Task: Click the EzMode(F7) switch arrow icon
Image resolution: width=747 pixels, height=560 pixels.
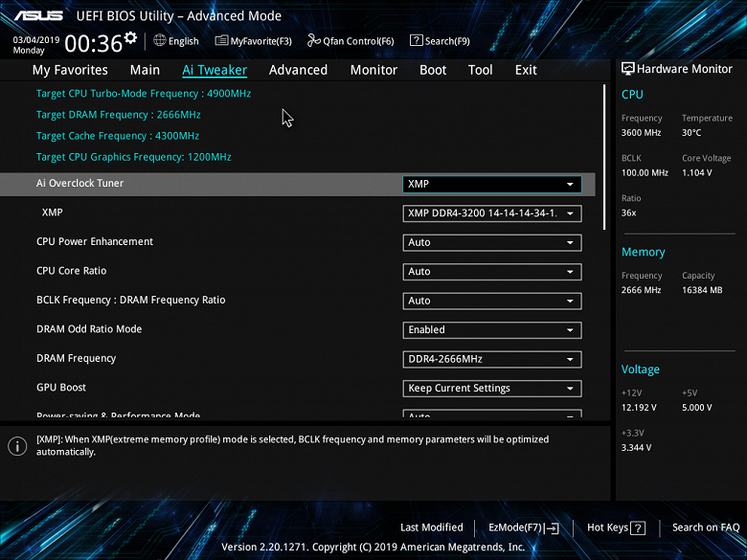Action: click(552, 527)
